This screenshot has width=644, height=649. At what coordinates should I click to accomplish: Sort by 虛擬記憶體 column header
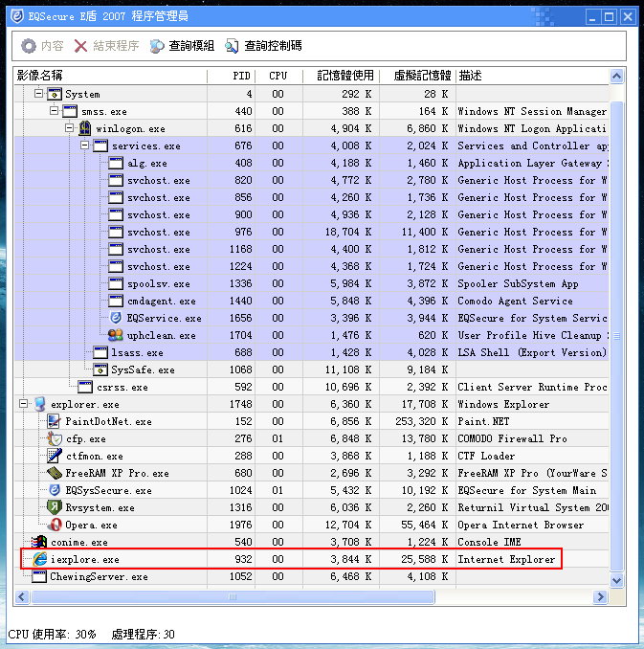[x=417, y=76]
